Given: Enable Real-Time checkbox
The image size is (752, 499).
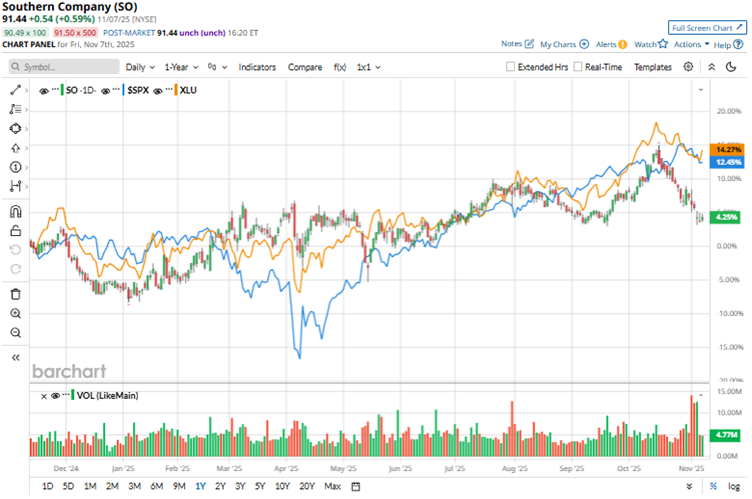Looking at the screenshot, I should pos(578,67).
